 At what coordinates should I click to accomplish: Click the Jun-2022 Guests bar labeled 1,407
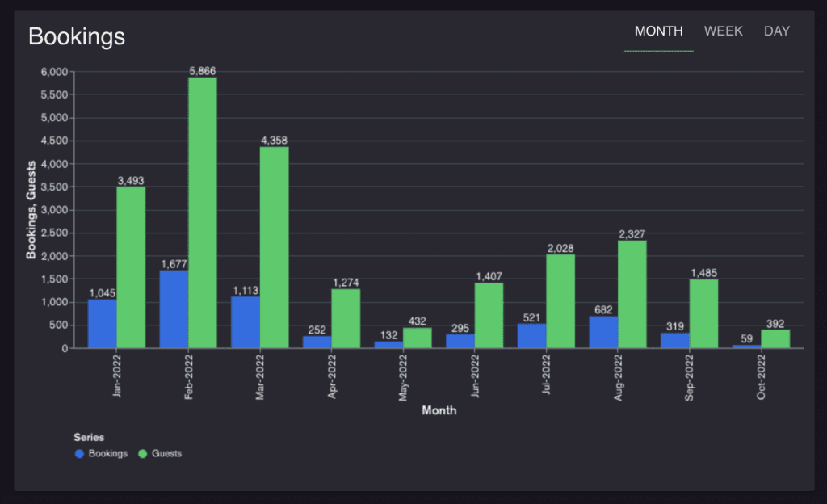[x=489, y=315]
